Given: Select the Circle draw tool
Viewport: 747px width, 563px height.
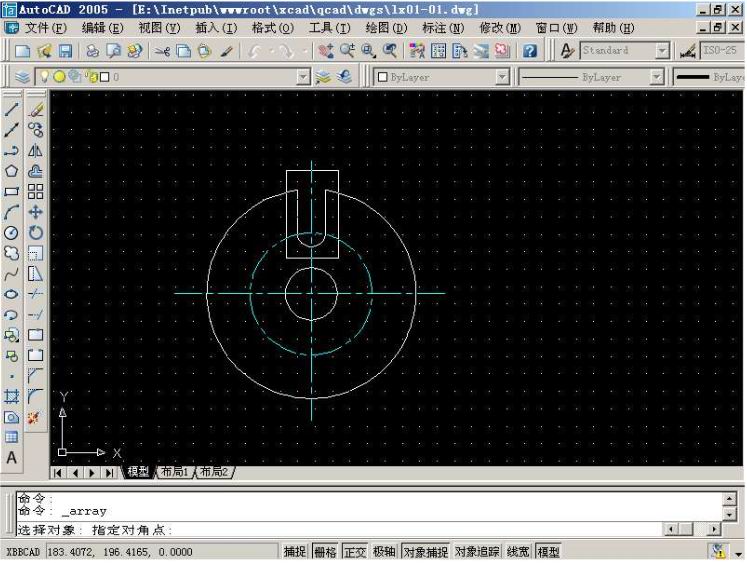Looking at the screenshot, I should point(11,232).
